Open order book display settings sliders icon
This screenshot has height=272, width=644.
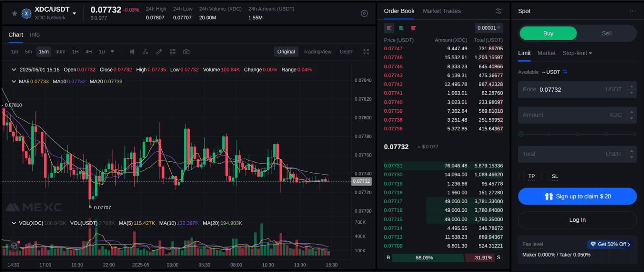pos(498,11)
